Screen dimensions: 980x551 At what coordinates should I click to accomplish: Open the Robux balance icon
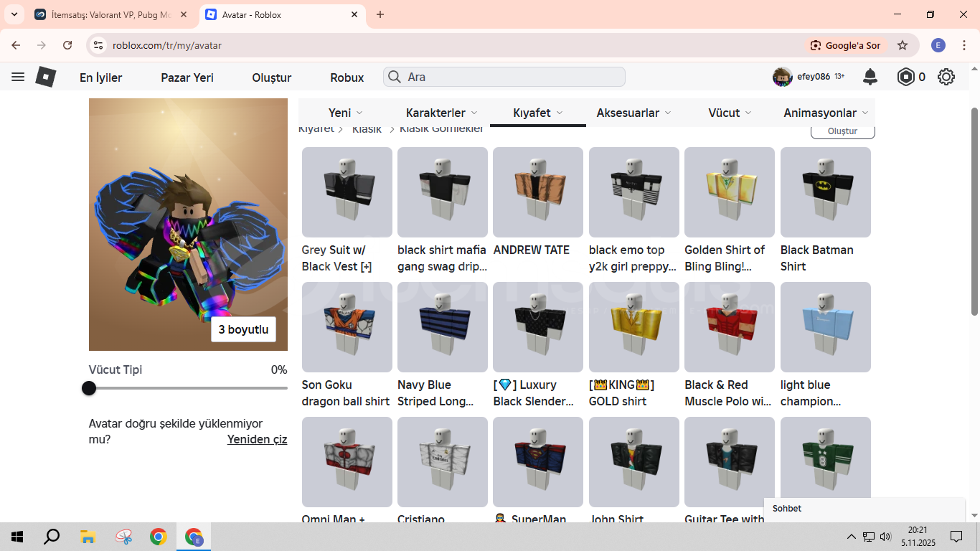(x=906, y=77)
